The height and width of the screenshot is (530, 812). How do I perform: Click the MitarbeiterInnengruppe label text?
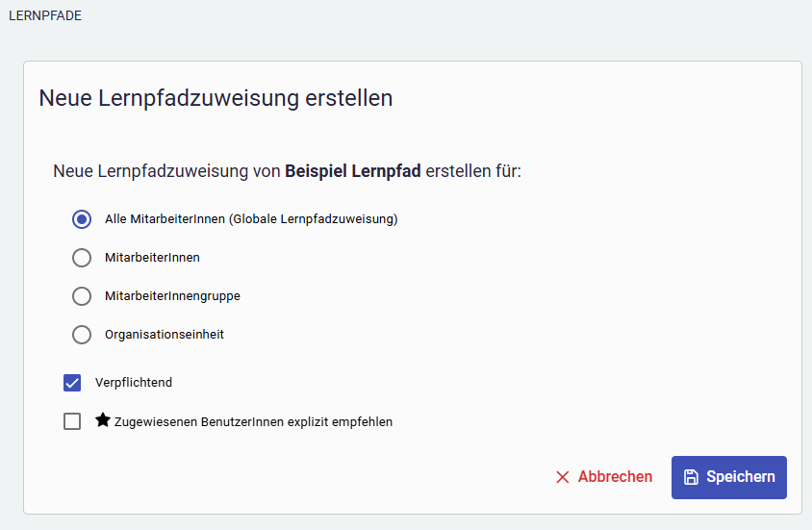[172, 296]
